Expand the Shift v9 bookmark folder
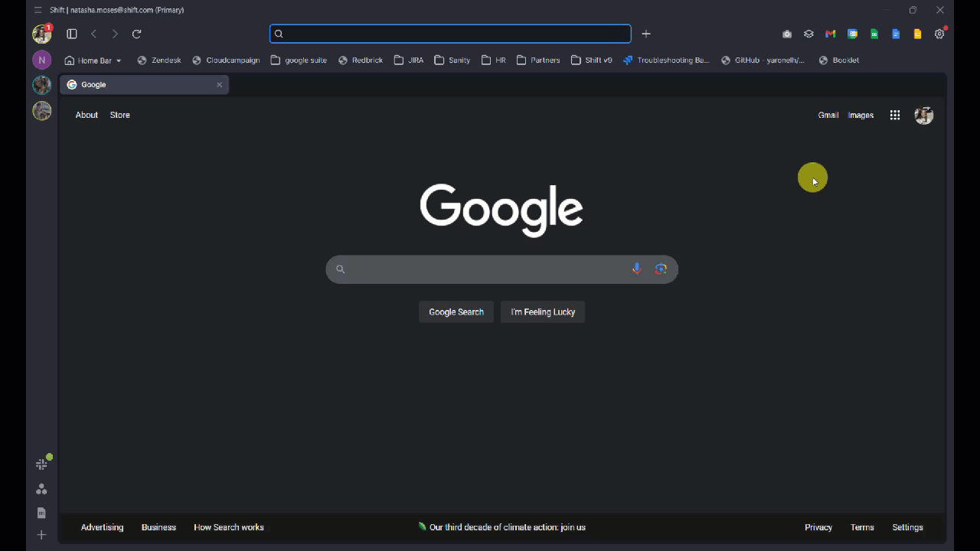 click(x=591, y=60)
